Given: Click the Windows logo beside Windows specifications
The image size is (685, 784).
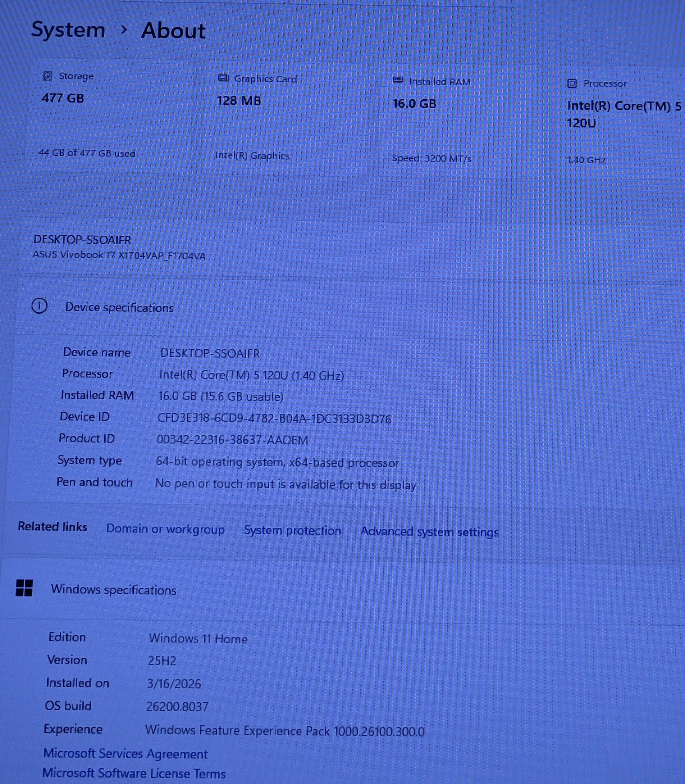Looking at the screenshot, I should [24, 588].
